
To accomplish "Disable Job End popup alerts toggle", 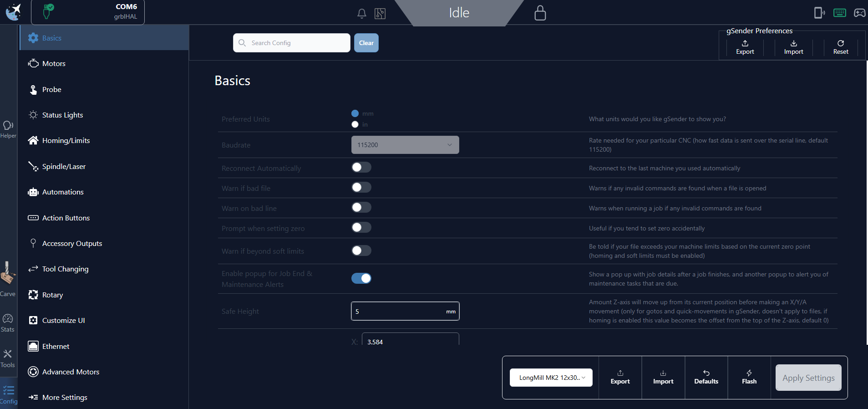I will [x=361, y=278].
